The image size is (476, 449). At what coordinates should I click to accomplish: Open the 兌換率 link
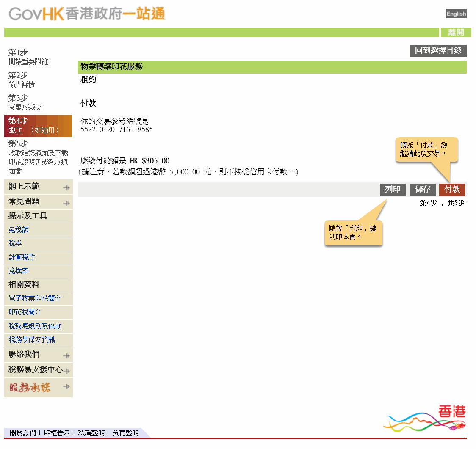[19, 270]
